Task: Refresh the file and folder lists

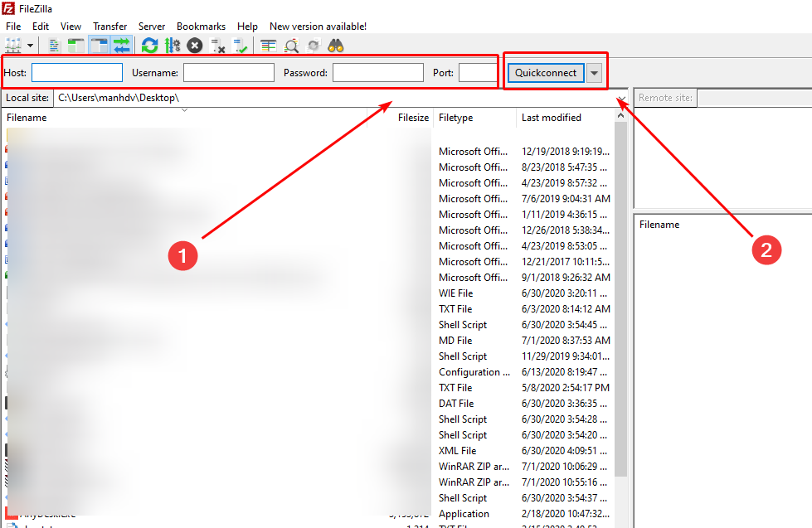Action: (149, 46)
